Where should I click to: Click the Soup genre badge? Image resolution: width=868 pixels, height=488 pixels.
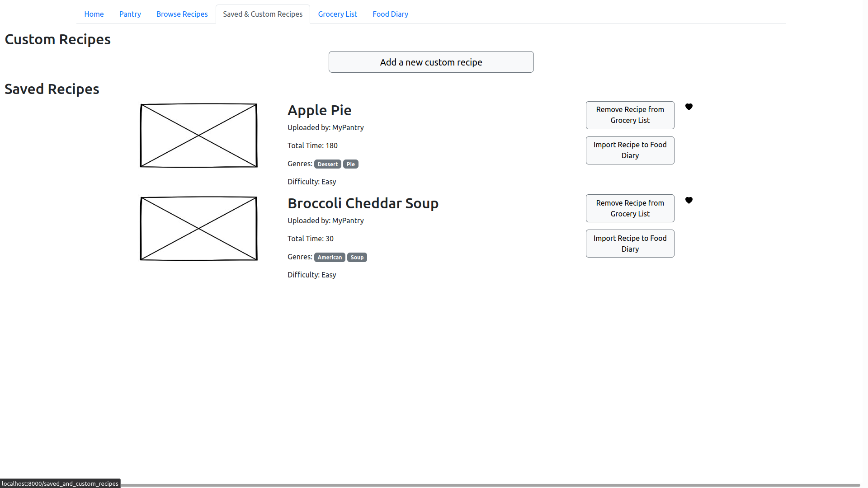pyautogui.click(x=357, y=257)
